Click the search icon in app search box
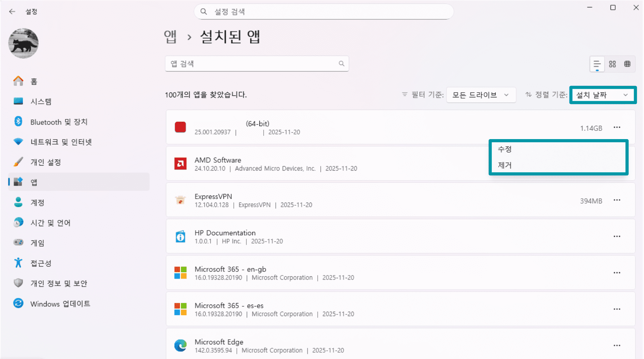 (x=341, y=63)
